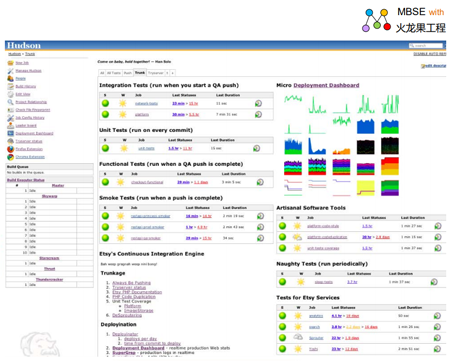Screen dimensions: 450x361
Task: Click green status ball in unit-tests row
Action: (x=105, y=148)
